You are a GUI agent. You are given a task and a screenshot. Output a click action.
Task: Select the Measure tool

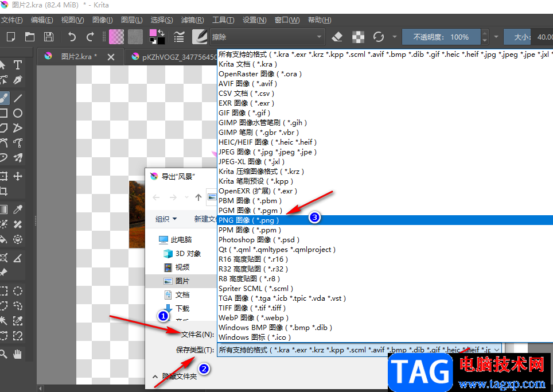pos(18,258)
